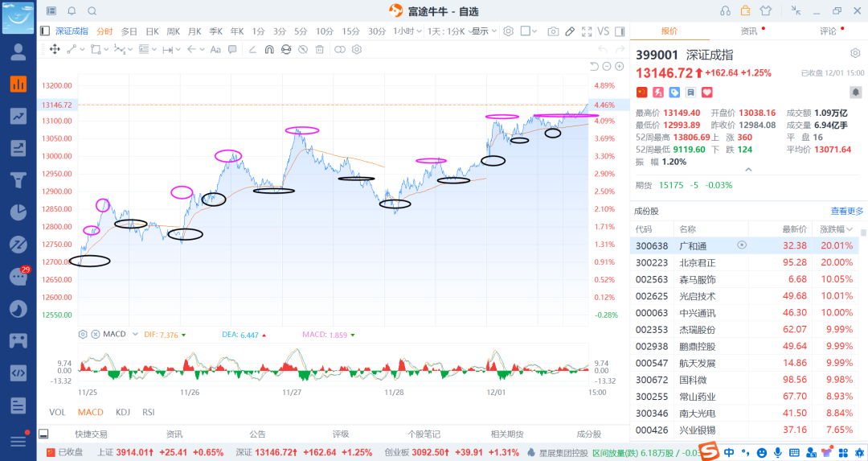Viewport: 868px width, 461px height.
Task: Open 相关期货 bottom tab
Action: point(507,434)
